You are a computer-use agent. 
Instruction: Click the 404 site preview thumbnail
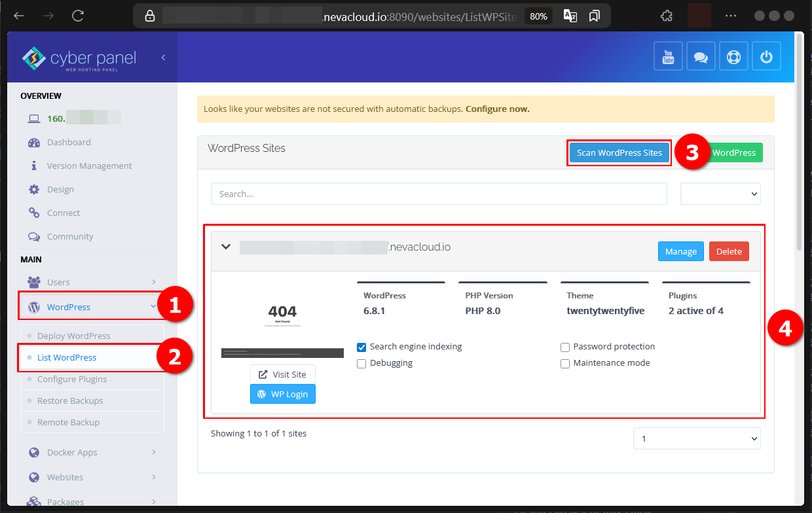282,321
